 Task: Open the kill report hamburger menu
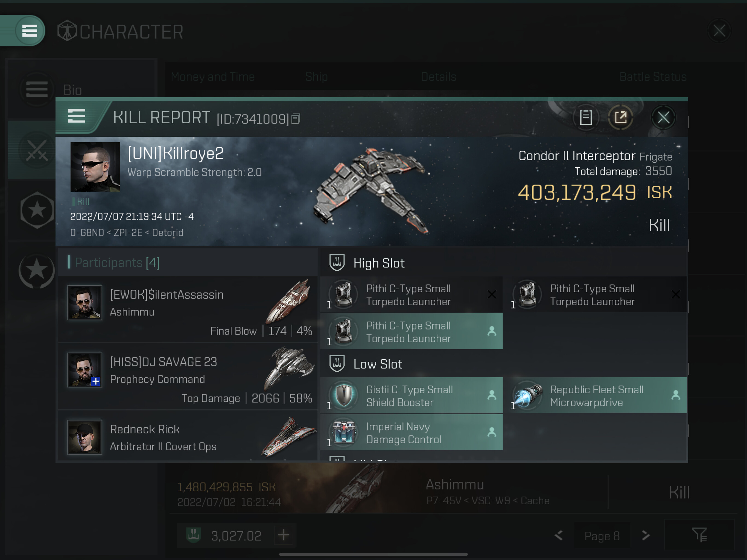(x=77, y=116)
